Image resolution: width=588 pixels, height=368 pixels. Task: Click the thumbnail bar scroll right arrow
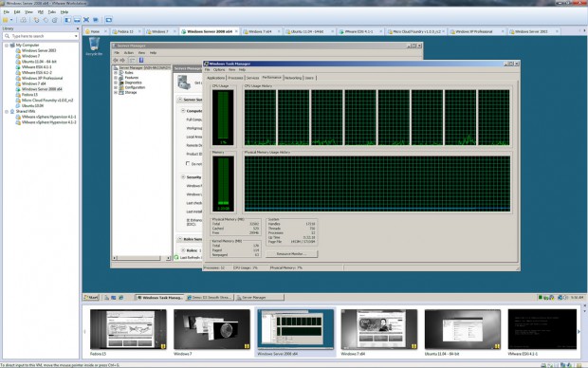pyautogui.click(x=579, y=332)
